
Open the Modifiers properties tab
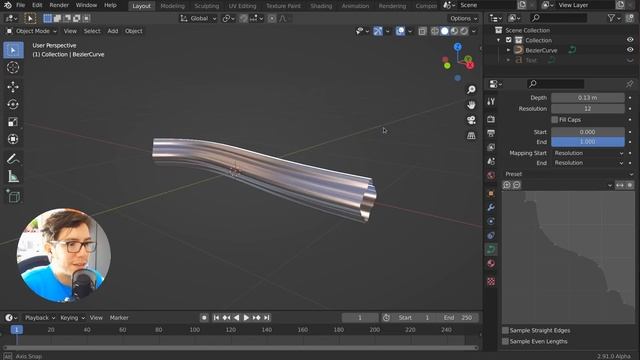click(x=491, y=207)
